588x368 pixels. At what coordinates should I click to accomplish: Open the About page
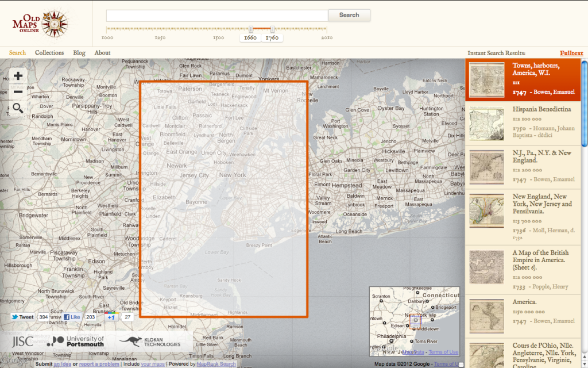click(102, 53)
